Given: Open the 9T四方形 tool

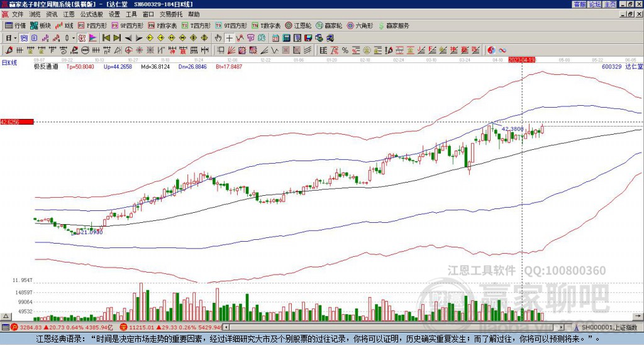Looking at the screenshot, I should (x=231, y=25).
